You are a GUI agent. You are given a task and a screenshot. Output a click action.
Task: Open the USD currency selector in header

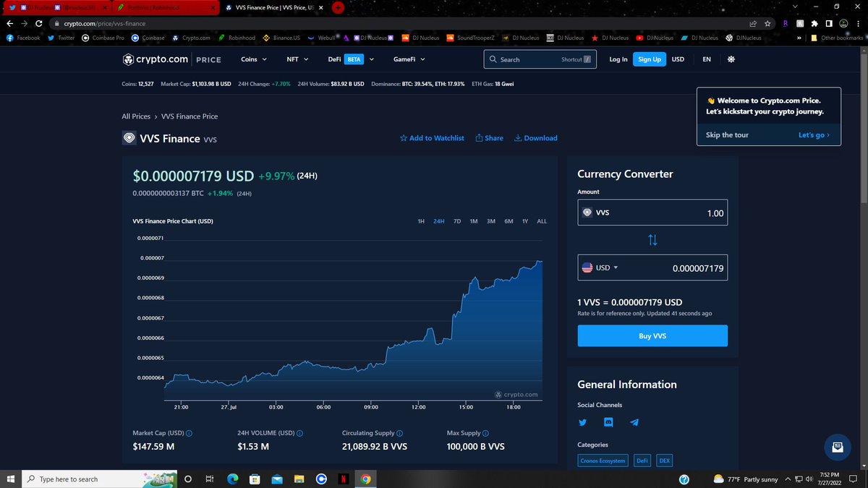click(678, 59)
